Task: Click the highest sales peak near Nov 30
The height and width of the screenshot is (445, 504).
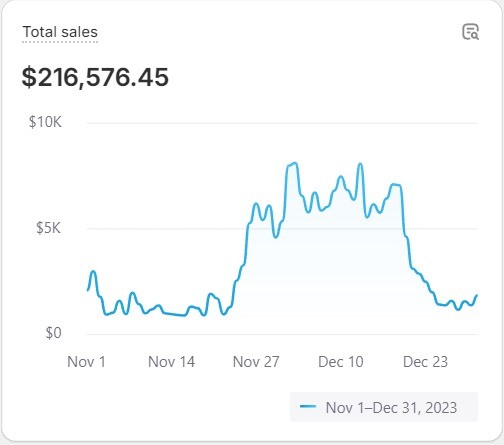Action: (x=293, y=164)
